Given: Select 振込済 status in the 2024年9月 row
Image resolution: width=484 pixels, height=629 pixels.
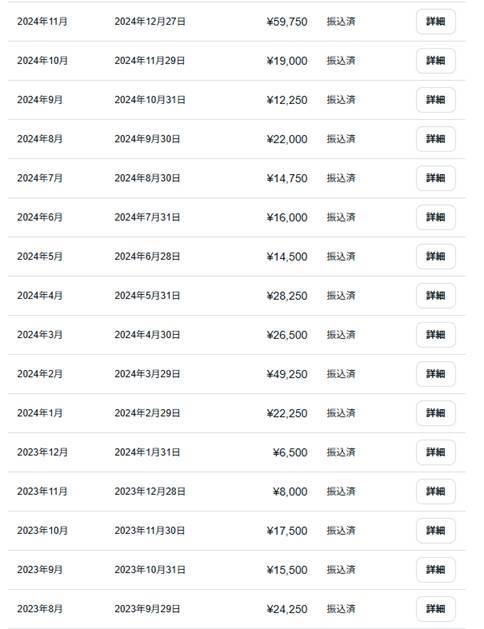Looking at the screenshot, I should [341, 99].
